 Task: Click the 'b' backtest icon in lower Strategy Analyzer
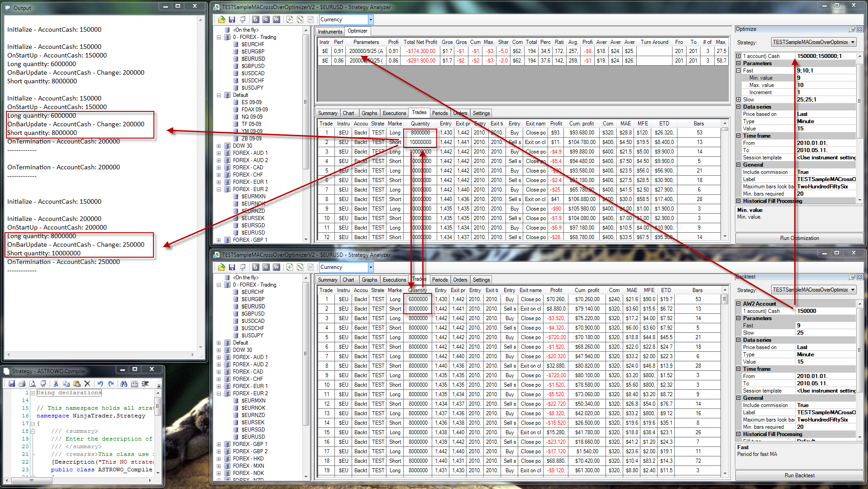tap(256, 267)
